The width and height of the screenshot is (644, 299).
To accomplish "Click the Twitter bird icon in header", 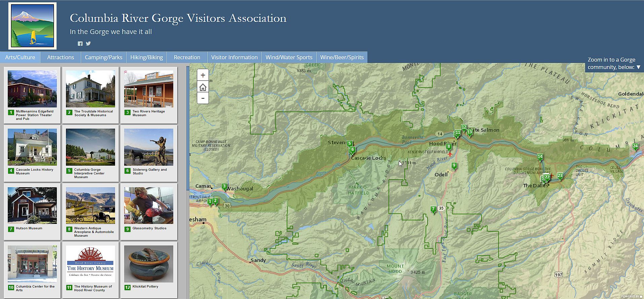I will coord(88,43).
